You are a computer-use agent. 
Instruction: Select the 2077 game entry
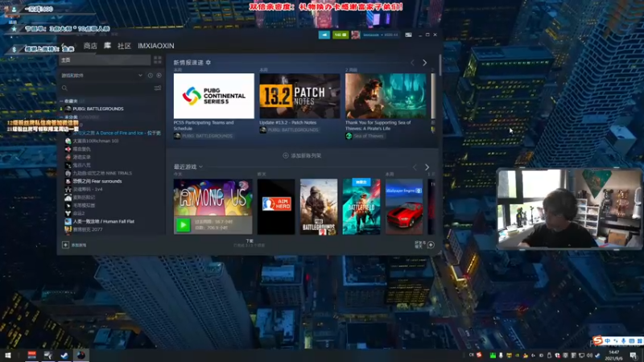pos(88,229)
